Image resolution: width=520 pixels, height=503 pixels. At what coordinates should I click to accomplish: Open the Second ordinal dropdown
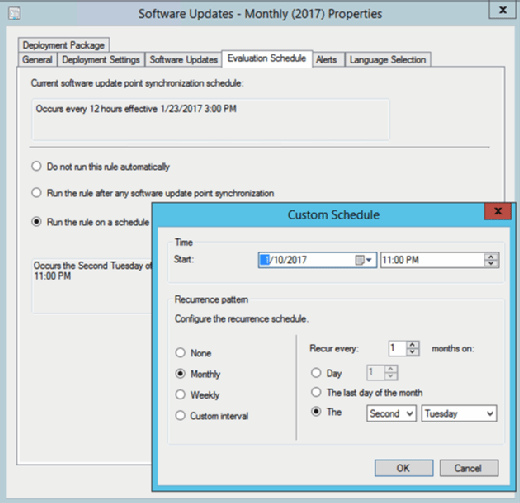(391, 414)
